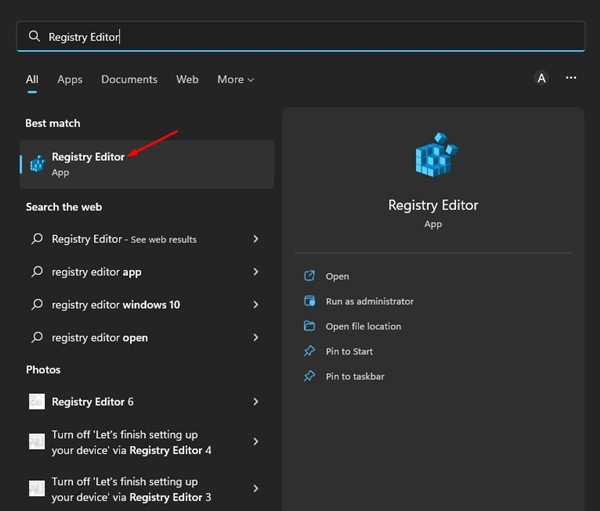This screenshot has height=511, width=600.
Task: Switch to the Apps tab
Action: [x=70, y=79]
